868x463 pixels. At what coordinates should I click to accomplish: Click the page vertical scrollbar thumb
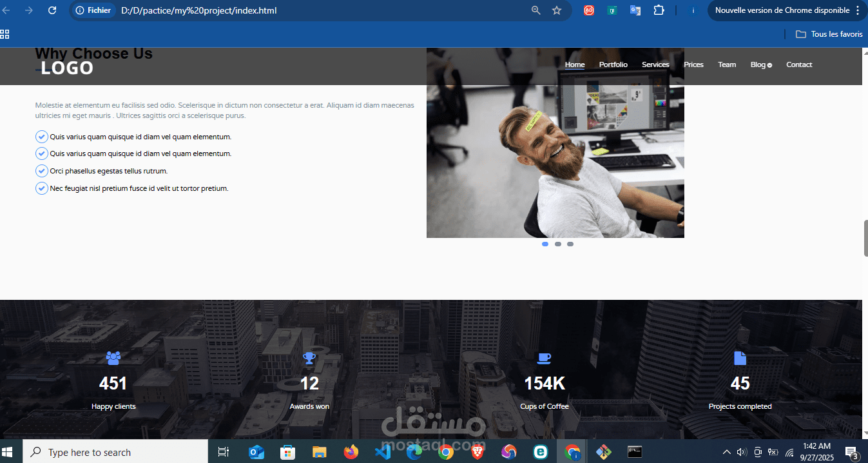[865, 239]
